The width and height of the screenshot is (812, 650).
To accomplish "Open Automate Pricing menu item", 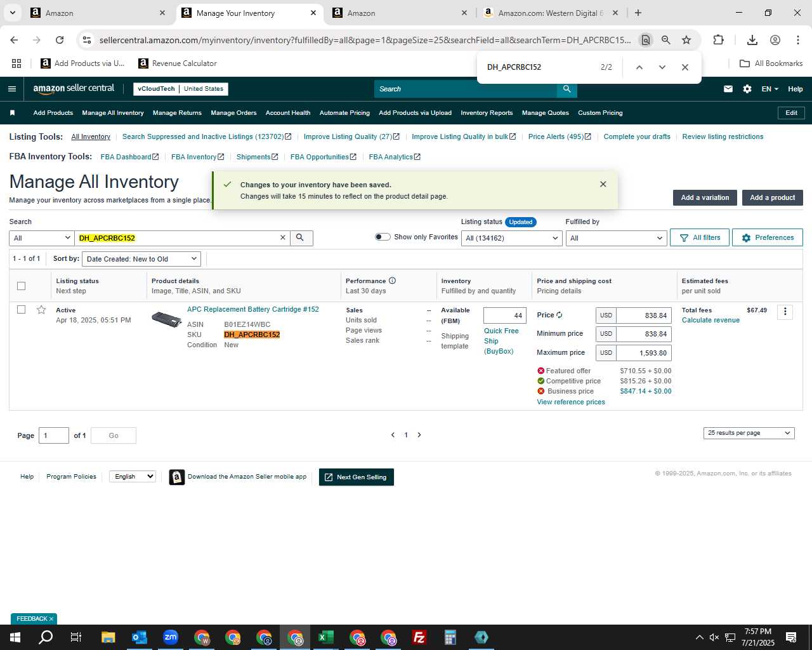I will pos(344,113).
